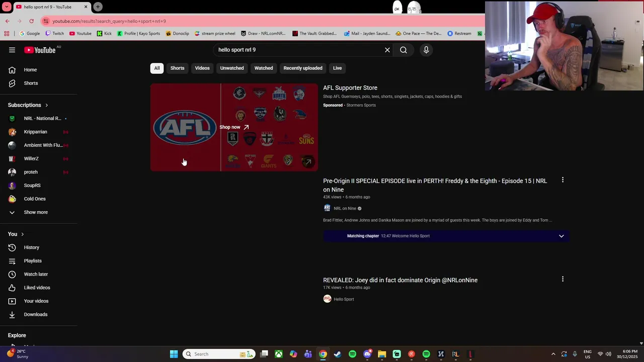Open Pre-Origin II SPECIAL EPISODE video title
Screen dimensions: 644x362
click(435, 185)
